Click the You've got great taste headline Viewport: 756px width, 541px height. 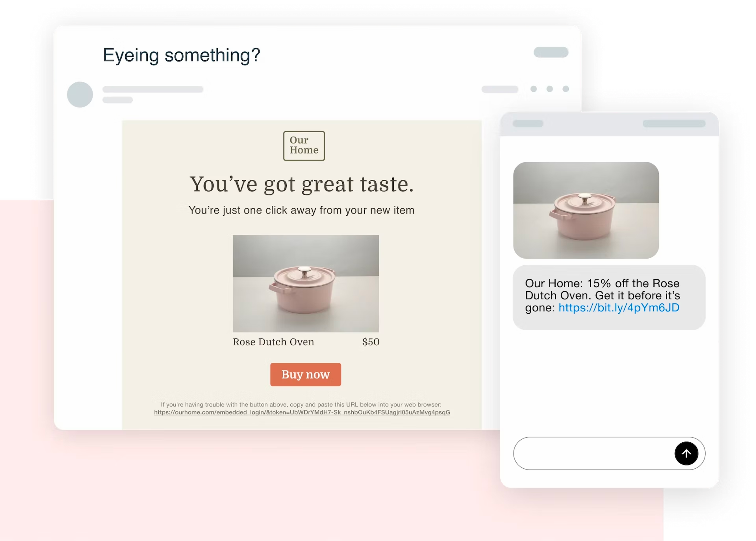[x=302, y=184]
